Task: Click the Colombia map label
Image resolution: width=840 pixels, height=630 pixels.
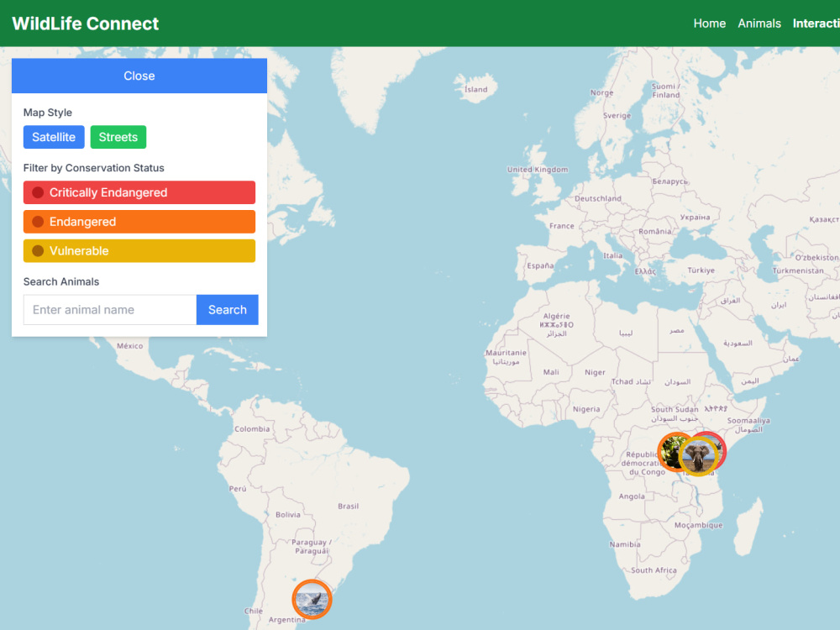Action: [x=252, y=428]
